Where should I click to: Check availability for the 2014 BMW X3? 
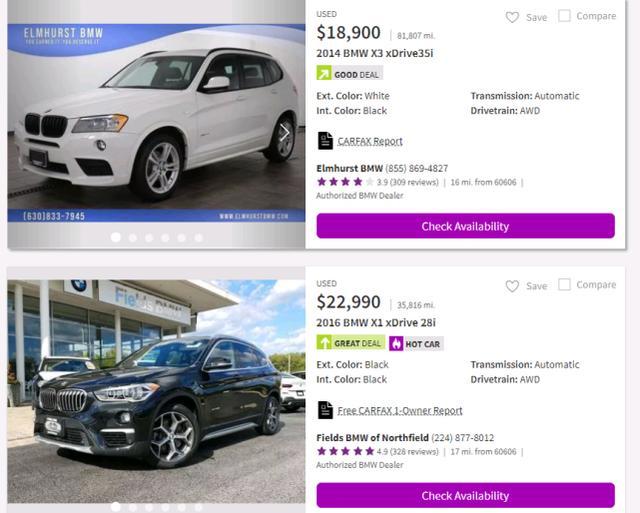[465, 226]
